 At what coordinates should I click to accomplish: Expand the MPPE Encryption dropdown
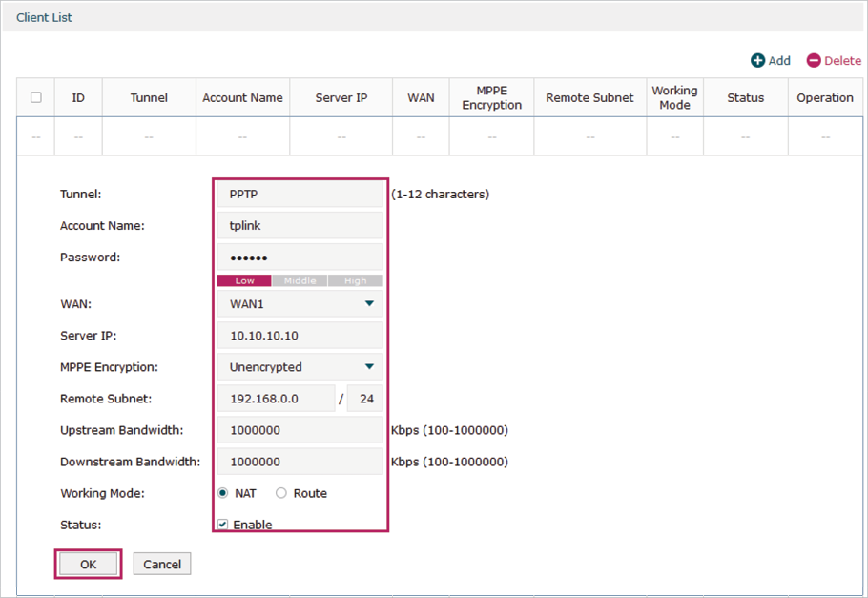[x=300, y=367]
